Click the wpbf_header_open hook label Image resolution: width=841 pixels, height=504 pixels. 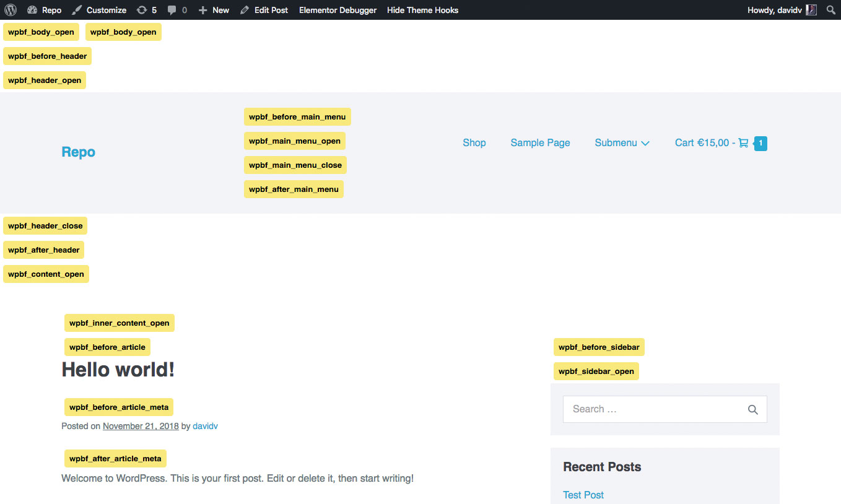(x=45, y=80)
